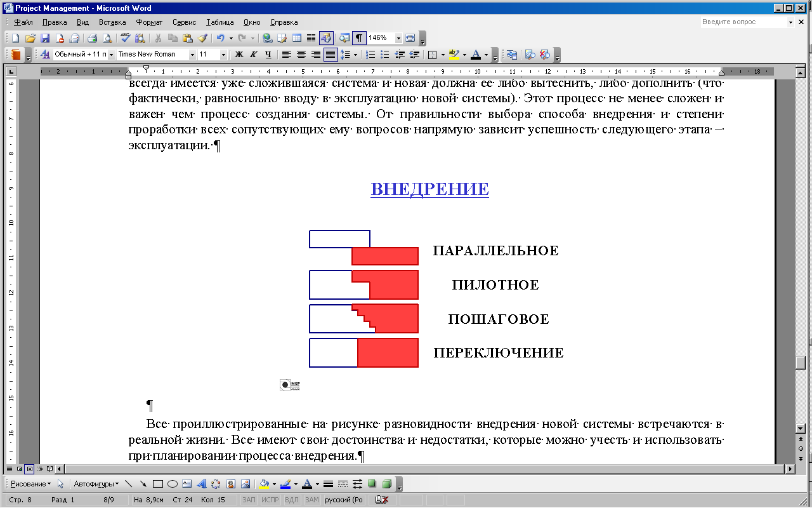
Task: Create a new blank document
Action: (x=16, y=38)
